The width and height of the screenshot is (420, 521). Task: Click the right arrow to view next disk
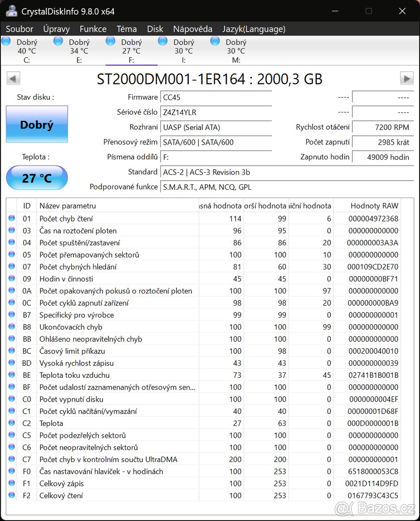coord(407,78)
